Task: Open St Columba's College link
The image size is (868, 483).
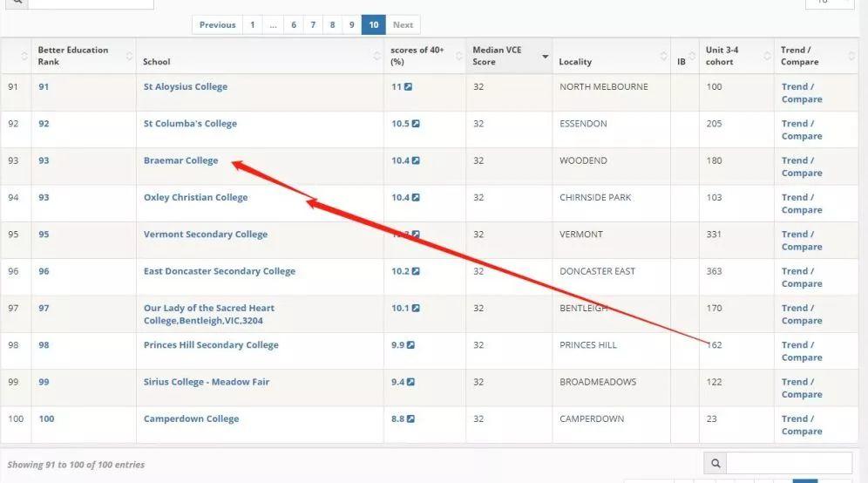Action: 190,124
